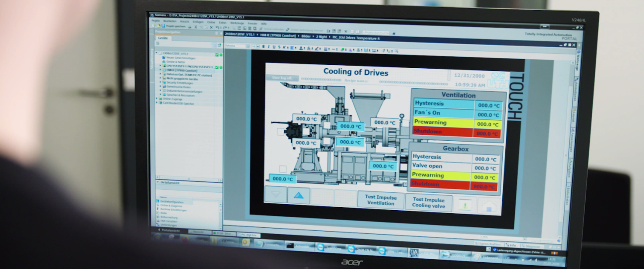Image resolution: width=644 pixels, height=269 pixels.
Task: Click the alarm warning icon on HMI screen
Action: [x=465, y=205]
